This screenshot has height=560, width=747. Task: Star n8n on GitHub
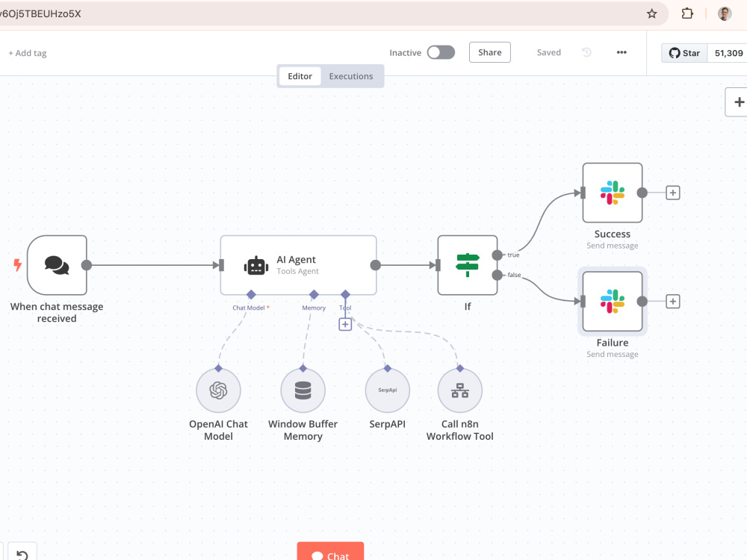pos(684,53)
